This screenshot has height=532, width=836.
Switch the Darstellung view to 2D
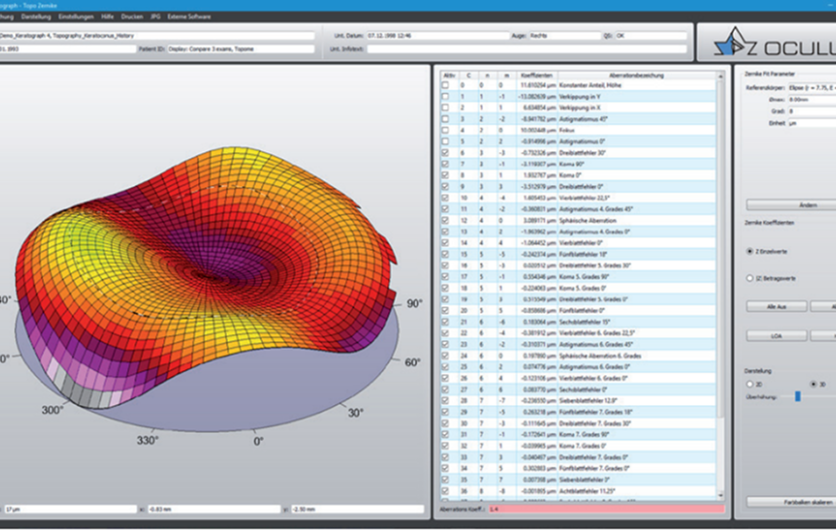(x=750, y=384)
